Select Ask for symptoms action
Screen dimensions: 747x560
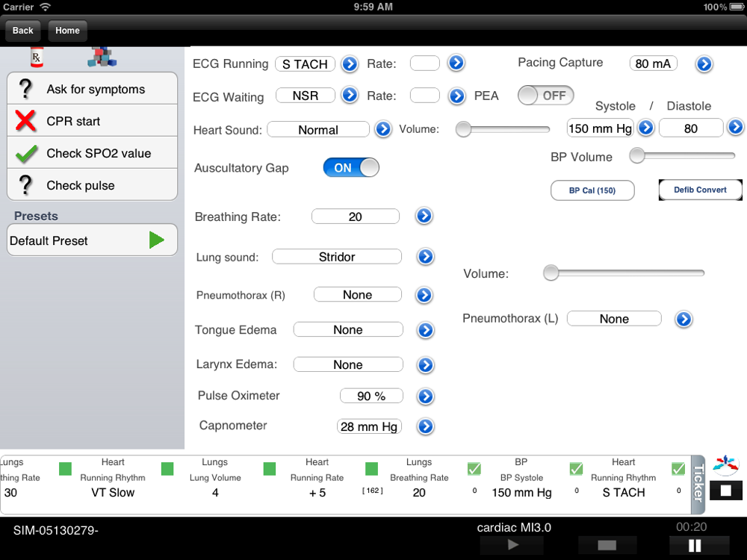93,89
